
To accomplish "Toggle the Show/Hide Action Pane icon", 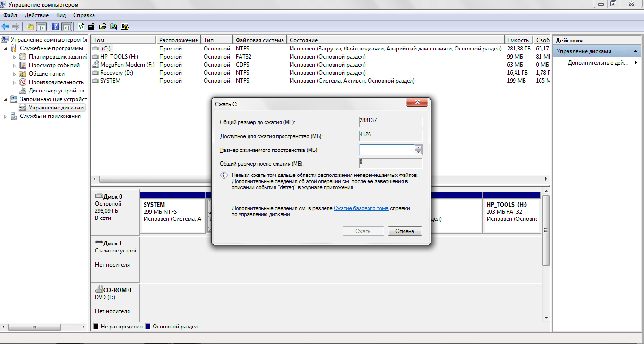I will click(x=67, y=26).
